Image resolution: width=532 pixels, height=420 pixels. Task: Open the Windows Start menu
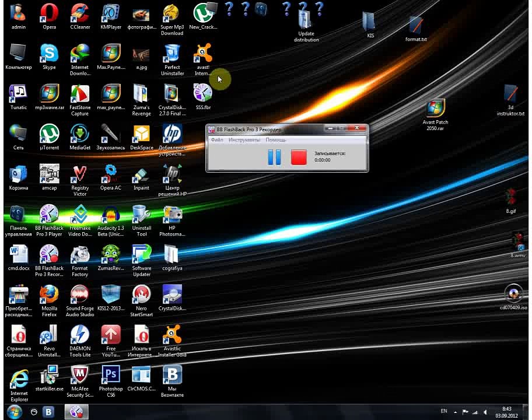[x=14, y=412]
